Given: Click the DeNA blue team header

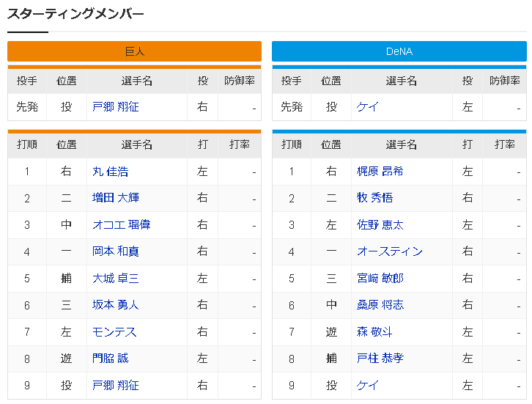Looking at the screenshot, I should click(x=399, y=51).
